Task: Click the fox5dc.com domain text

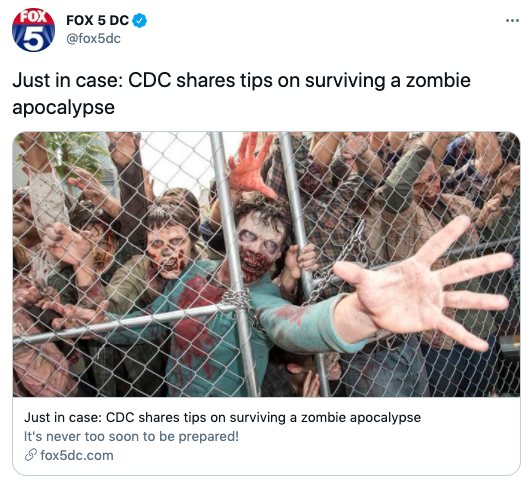Action: click(77, 455)
